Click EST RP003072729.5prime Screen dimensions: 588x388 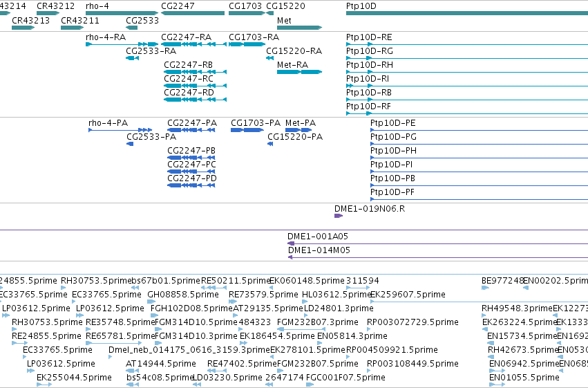coord(370,329)
